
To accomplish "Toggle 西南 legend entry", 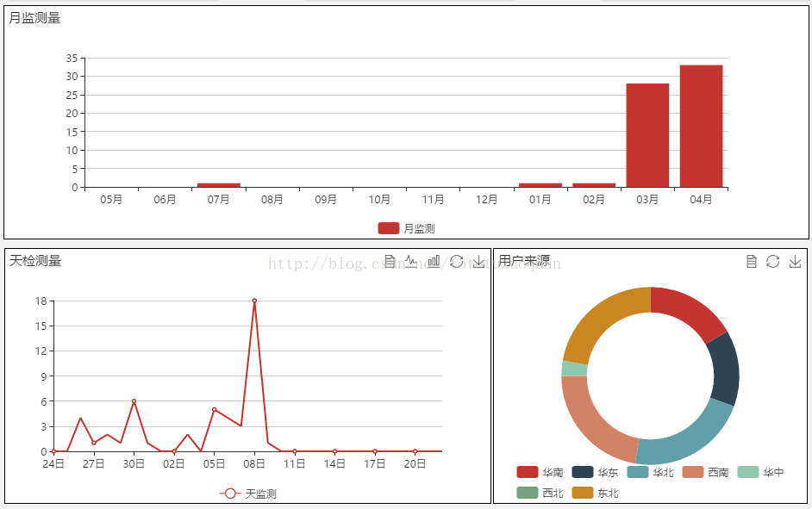I will pos(705,472).
